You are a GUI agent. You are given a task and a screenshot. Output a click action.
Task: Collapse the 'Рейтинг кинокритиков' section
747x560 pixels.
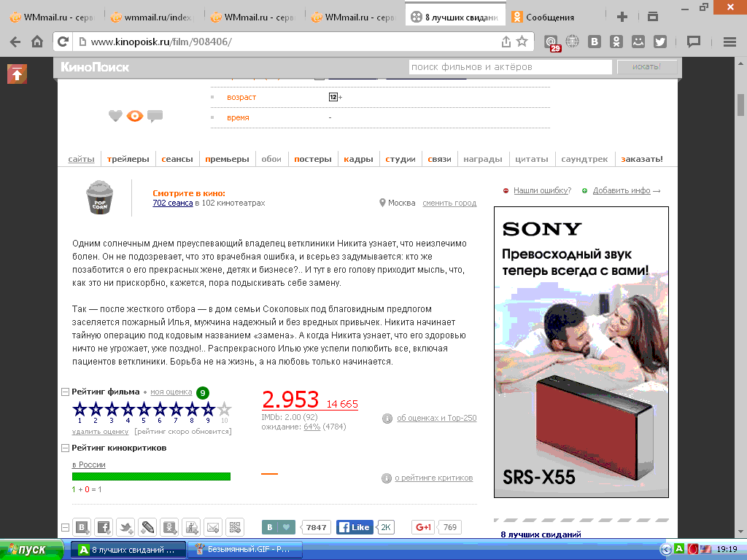click(x=65, y=448)
